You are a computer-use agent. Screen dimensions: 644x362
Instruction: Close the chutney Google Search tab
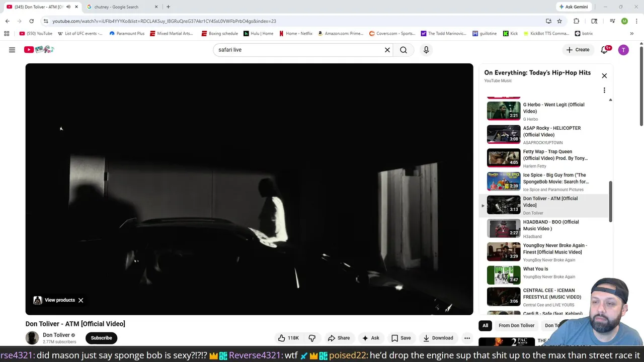pos(156,7)
